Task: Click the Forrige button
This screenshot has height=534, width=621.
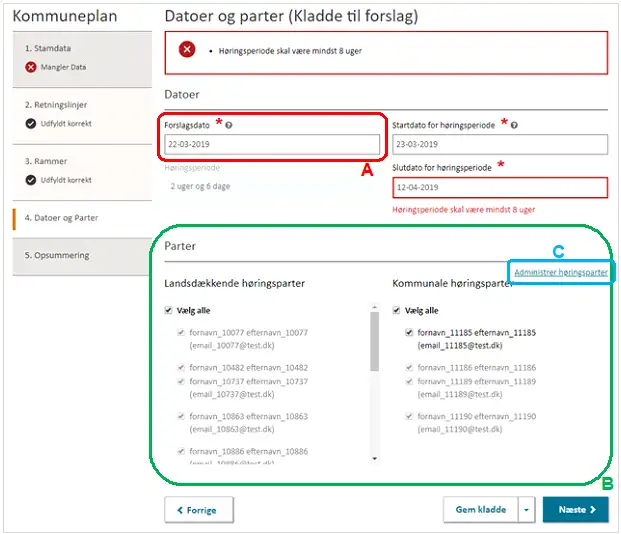Action: [x=199, y=509]
